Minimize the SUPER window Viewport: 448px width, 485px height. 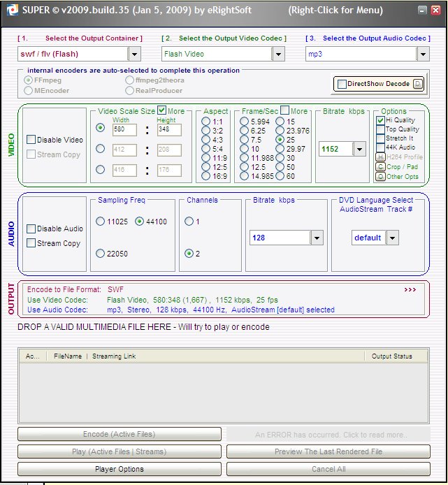[422, 10]
